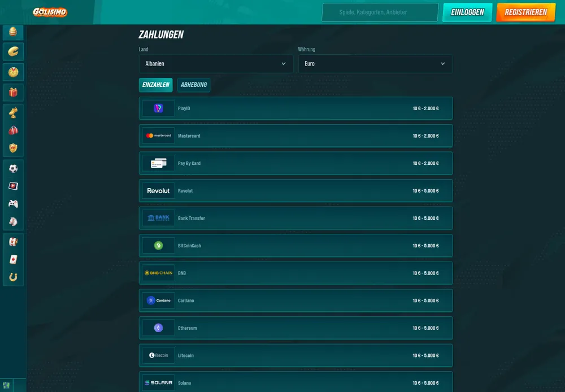The width and height of the screenshot is (565, 392).
Task: Switch to the Einzahlen tab
Action: coord(156,85)
